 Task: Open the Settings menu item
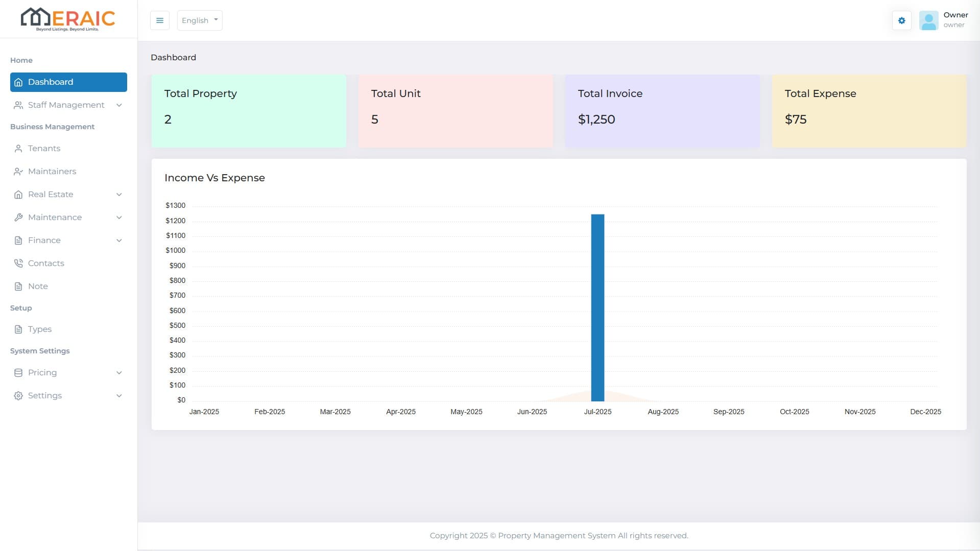pos(45,395)
